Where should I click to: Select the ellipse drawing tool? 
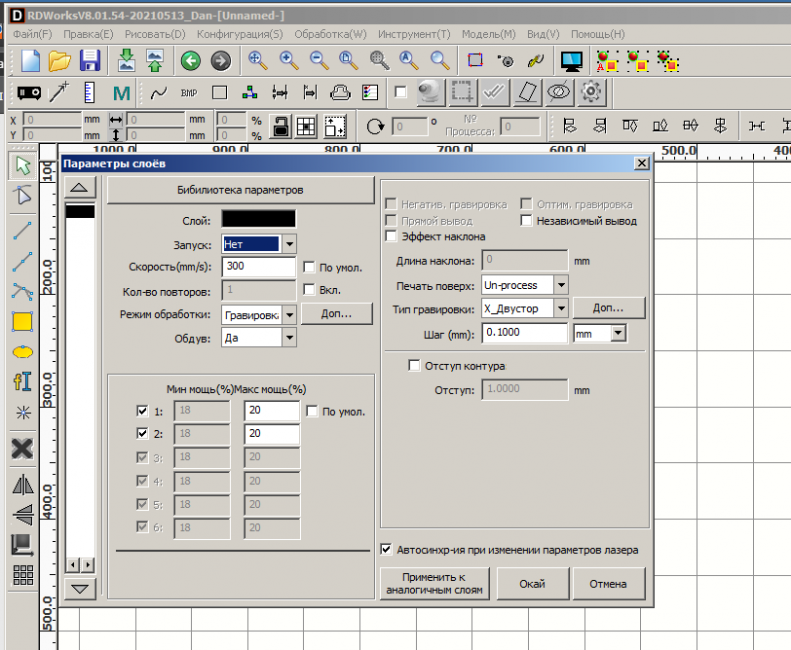22,352
